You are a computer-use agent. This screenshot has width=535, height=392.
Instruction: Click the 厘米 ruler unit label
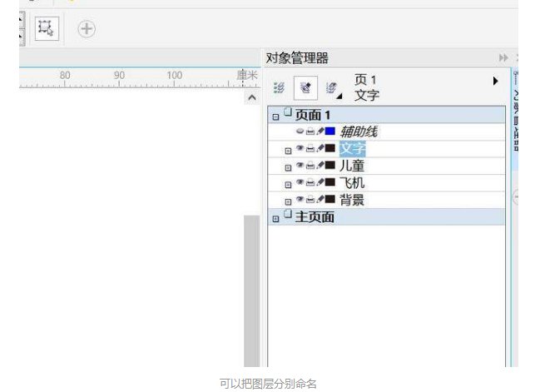(247, 75)
